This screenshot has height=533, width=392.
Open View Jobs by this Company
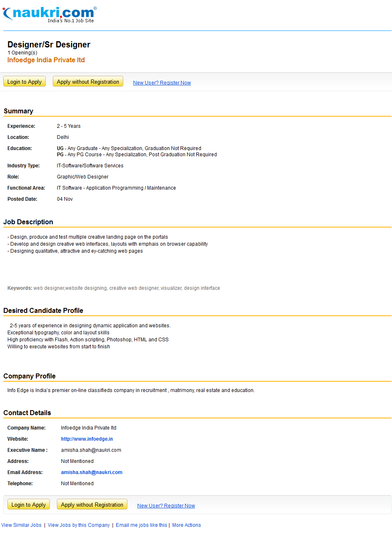[79, 525]
